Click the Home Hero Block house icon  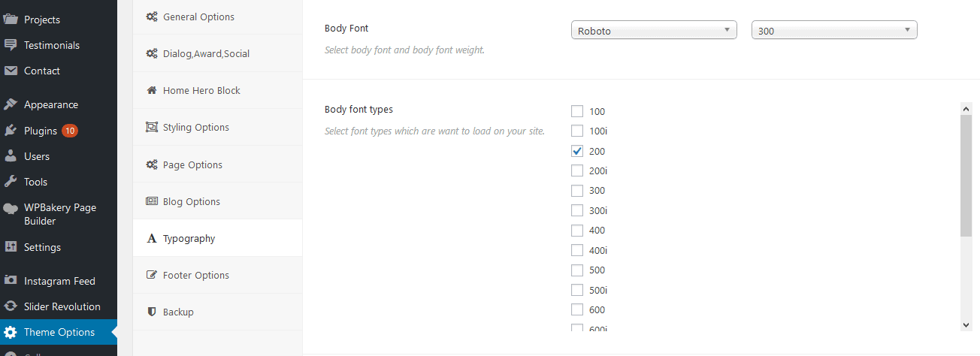coord(151,90)
